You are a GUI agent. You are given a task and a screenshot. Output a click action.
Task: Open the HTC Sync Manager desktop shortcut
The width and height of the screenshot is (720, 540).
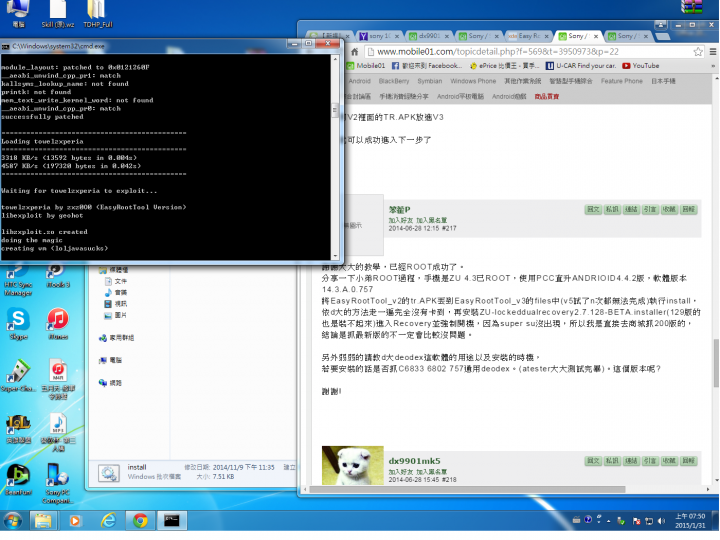point(18,280)
